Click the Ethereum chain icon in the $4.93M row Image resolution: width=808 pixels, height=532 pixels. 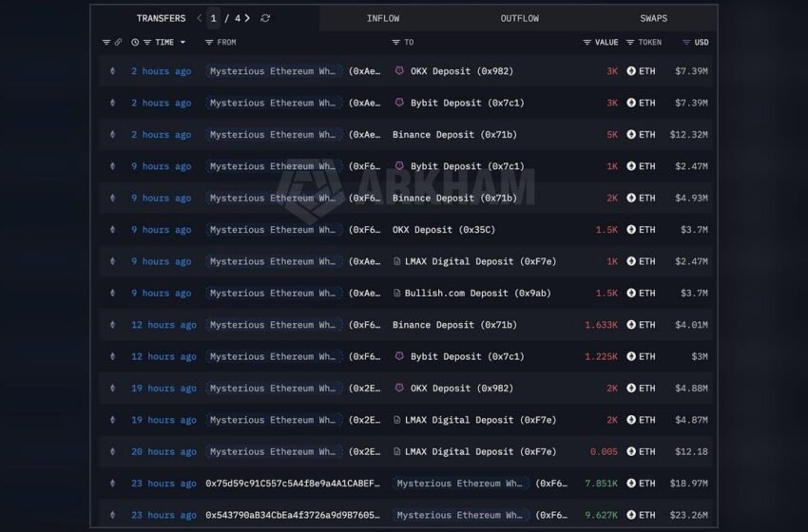pyautogui.click(x=113, y=198)
